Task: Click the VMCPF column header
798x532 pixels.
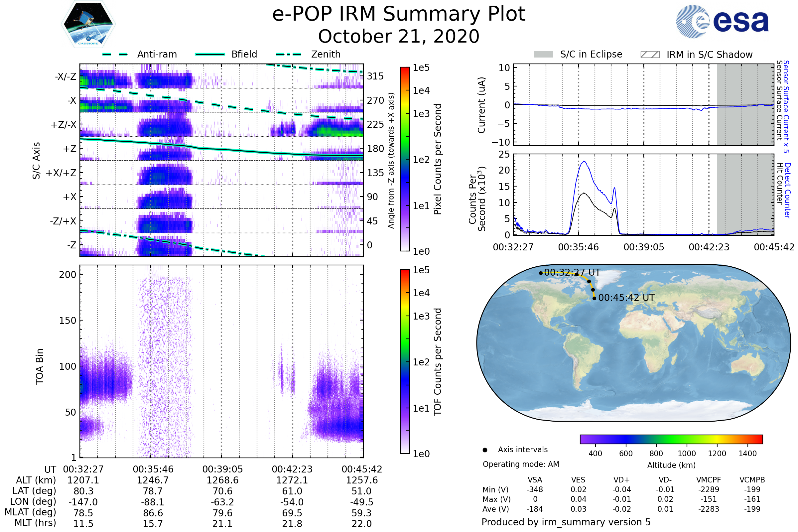Action: (x=709, y=480)
